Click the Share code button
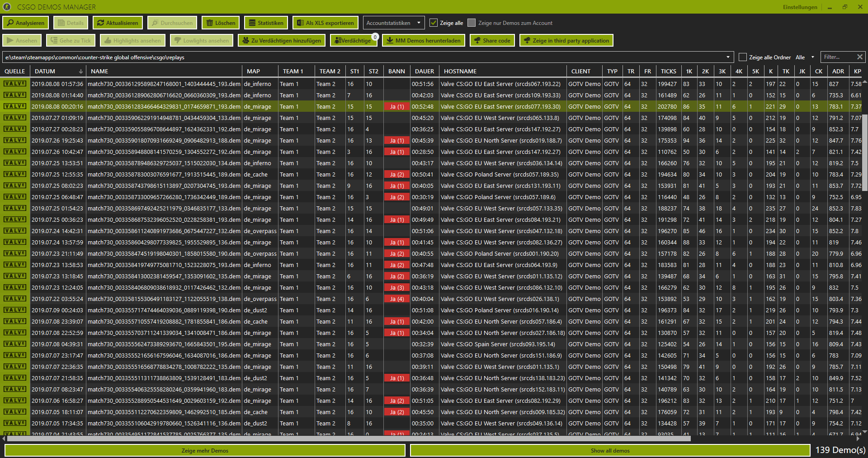Image resolution: width=868 pixels, height=458 pixels. [x=492, y=40]
